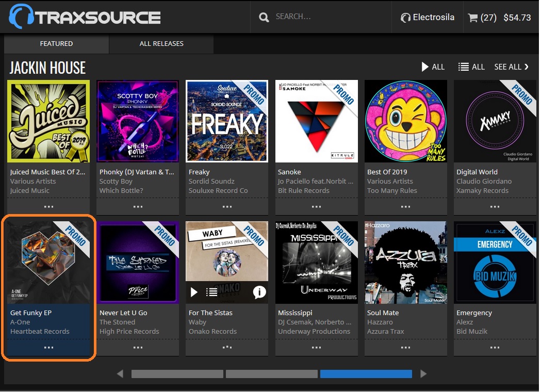Open artist Hazzaro
Image resolution: width=541 pixels, height=392 pixels.
380,322
